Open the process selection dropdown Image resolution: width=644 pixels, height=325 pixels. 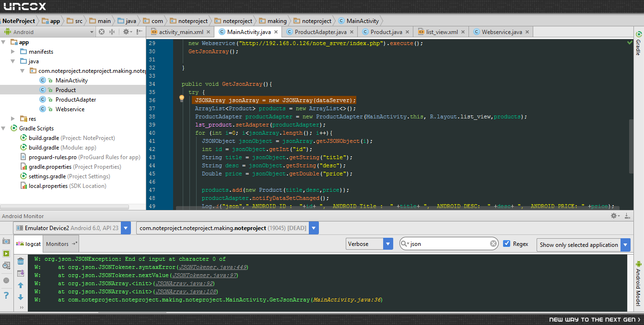[314, 228]
